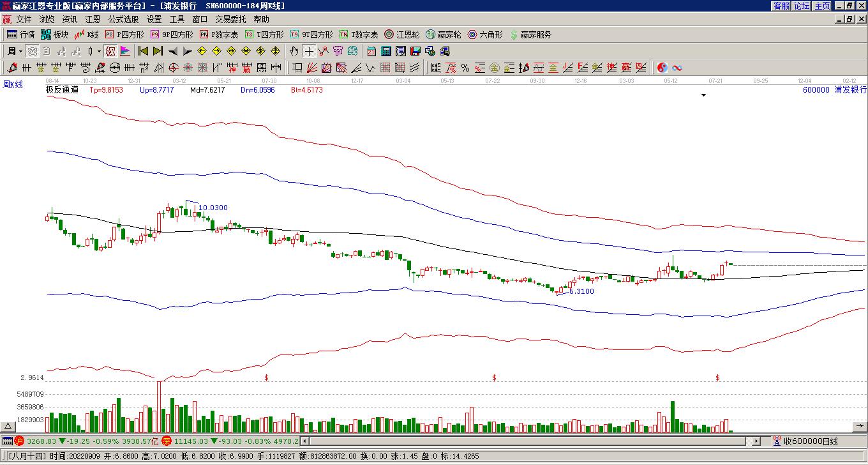868x465 pixels.
Task: Expand the candlestick chart type dropdown arrow
Action: (99, 51)
